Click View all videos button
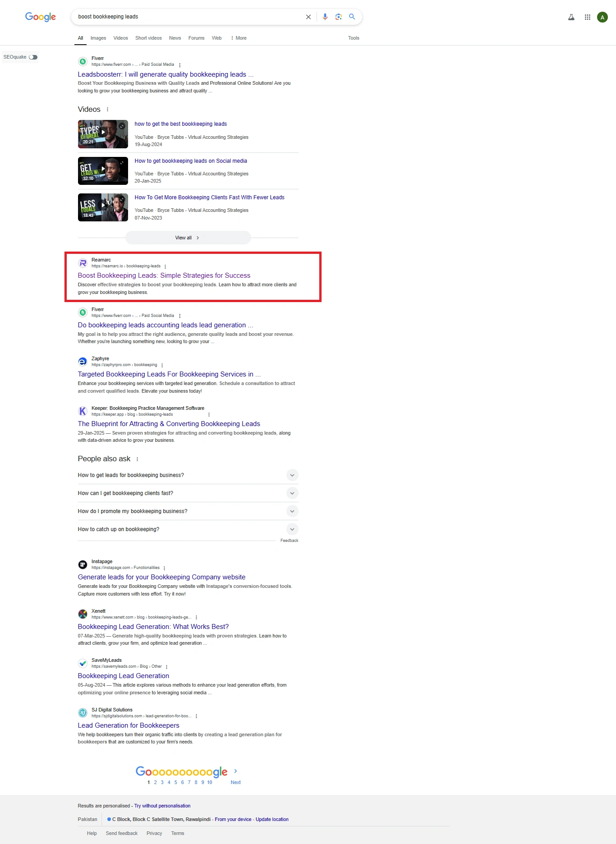616x844 pixels. click(188, 238)
